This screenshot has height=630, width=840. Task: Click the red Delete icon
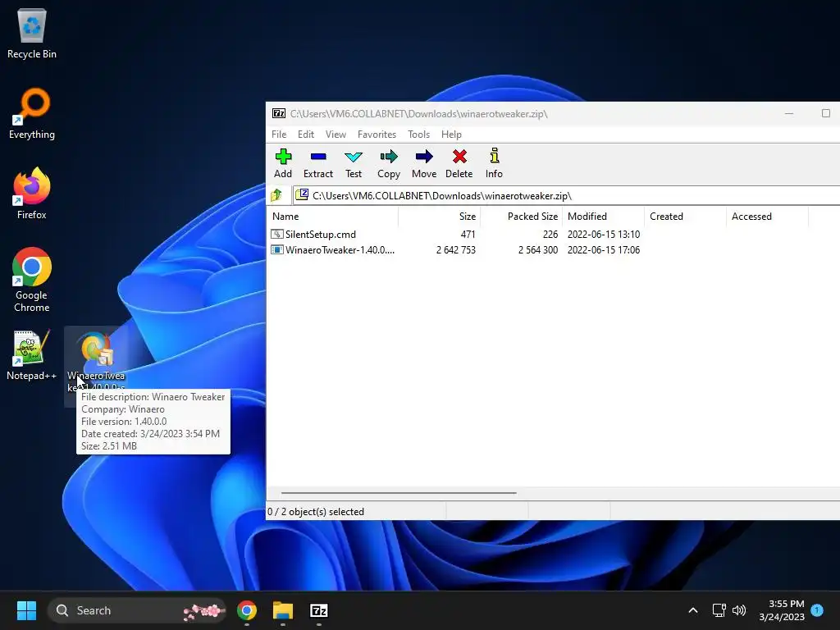point(459,157)
